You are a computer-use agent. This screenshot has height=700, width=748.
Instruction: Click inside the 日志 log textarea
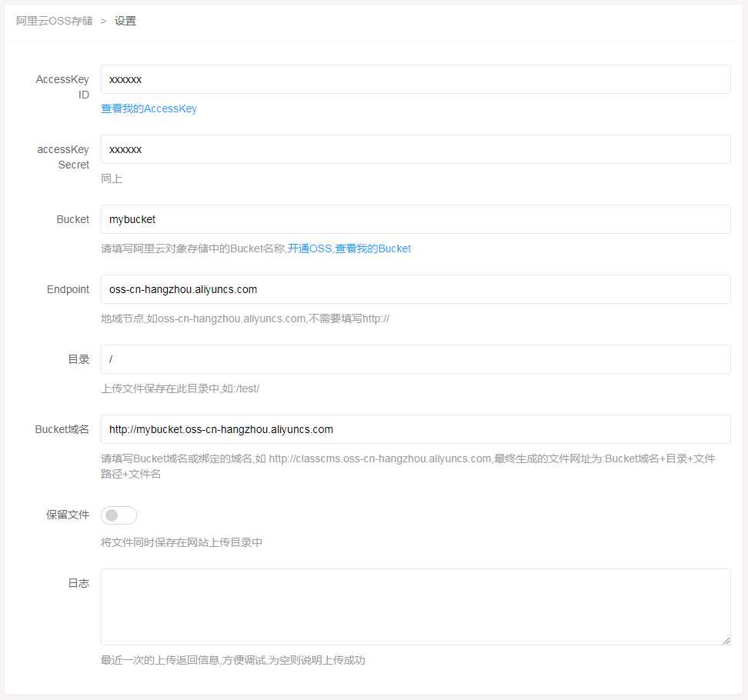tap(416, 607)
